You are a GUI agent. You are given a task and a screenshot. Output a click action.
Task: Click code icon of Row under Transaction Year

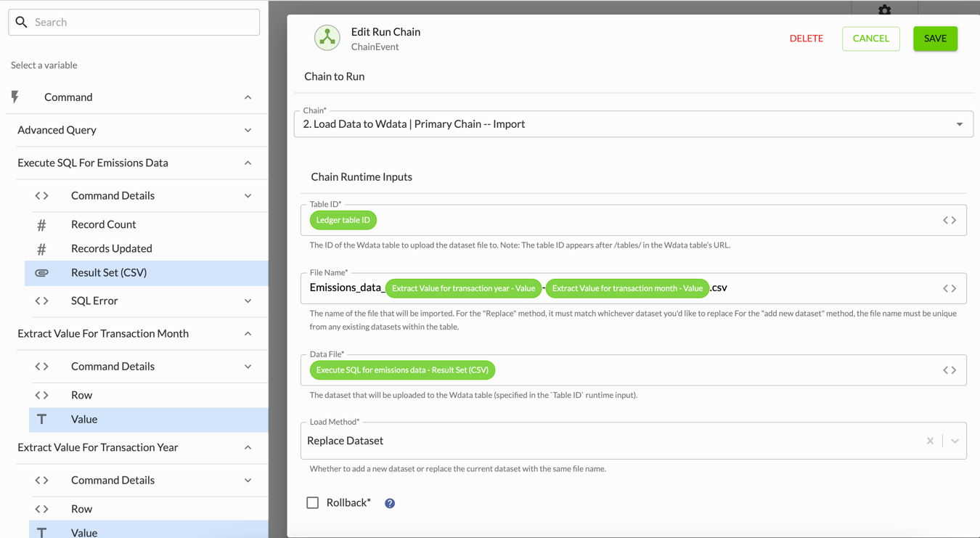pyautogui.click(x=41, y=510)
